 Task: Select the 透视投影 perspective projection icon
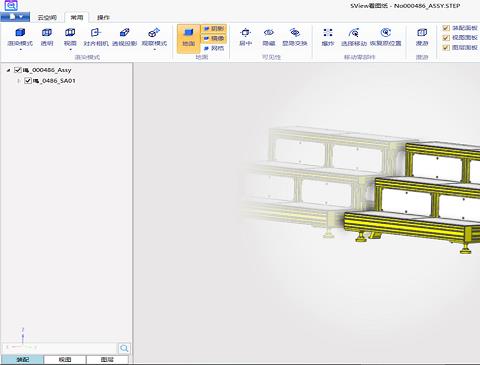(124, 33)
